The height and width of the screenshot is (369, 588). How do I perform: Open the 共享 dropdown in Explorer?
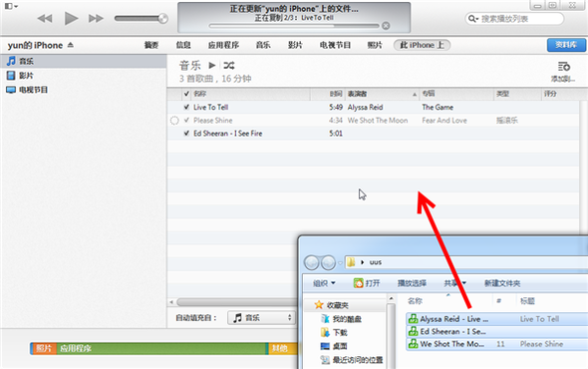tap(454, 283)
